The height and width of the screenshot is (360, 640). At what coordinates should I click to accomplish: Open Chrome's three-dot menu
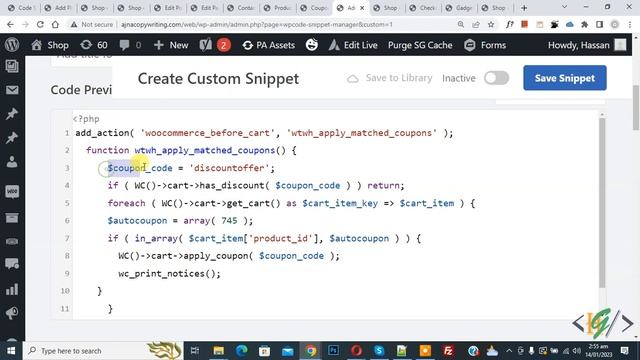click(x=630, y=24)
